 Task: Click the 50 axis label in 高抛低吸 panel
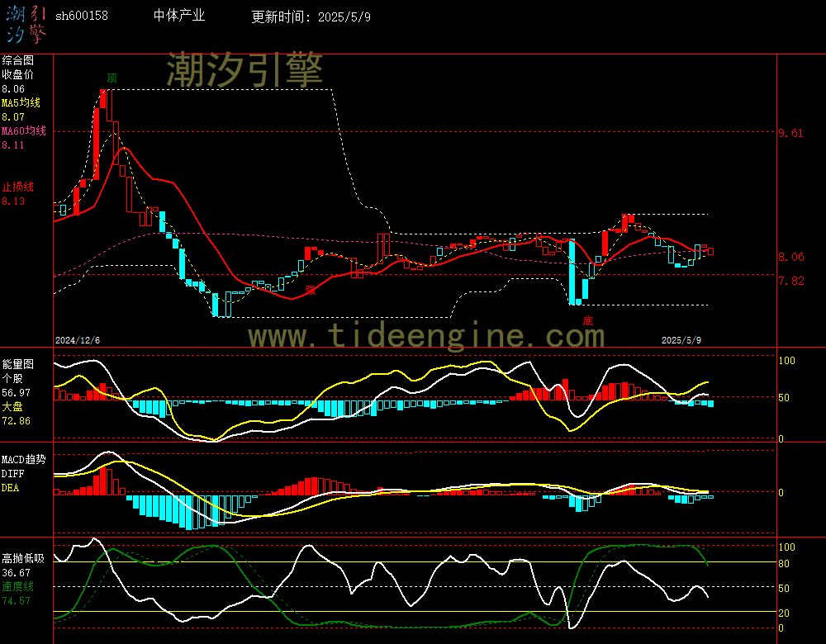pyautogui.click(x=784, y=588)
